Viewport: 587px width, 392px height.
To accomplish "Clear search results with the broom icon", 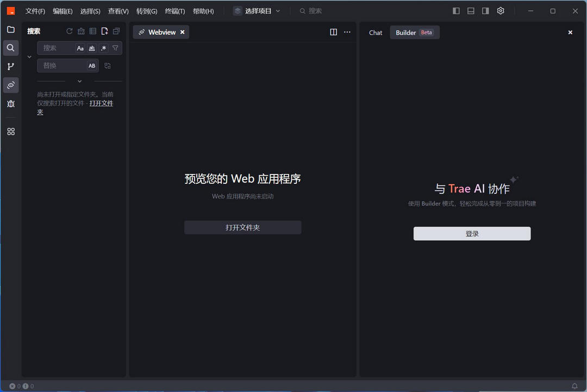I will coord(81,31).
